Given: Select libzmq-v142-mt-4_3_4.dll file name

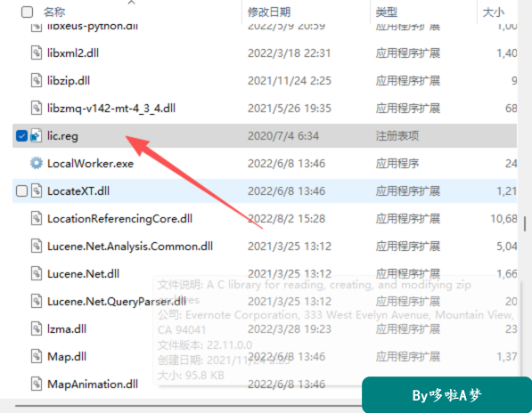Looking at the screenshot, I should (111, 109).
